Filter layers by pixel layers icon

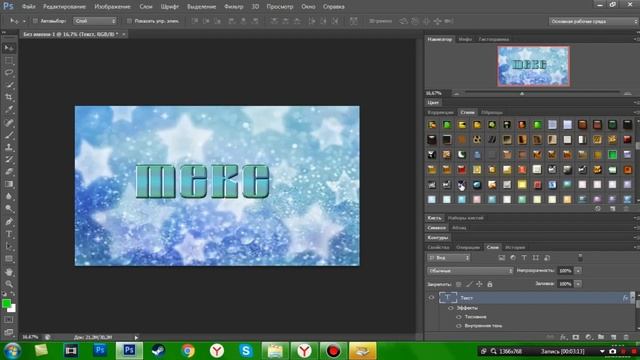click(x=502, y=258)
